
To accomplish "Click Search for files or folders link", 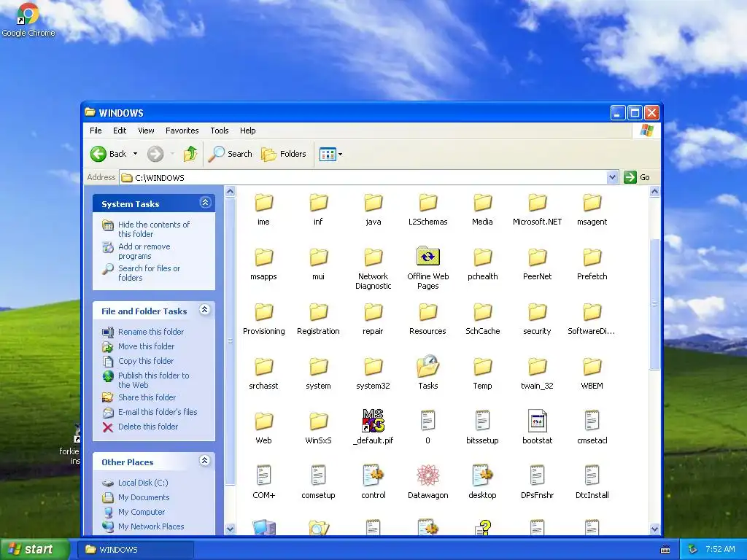I will tap(149, 273).
